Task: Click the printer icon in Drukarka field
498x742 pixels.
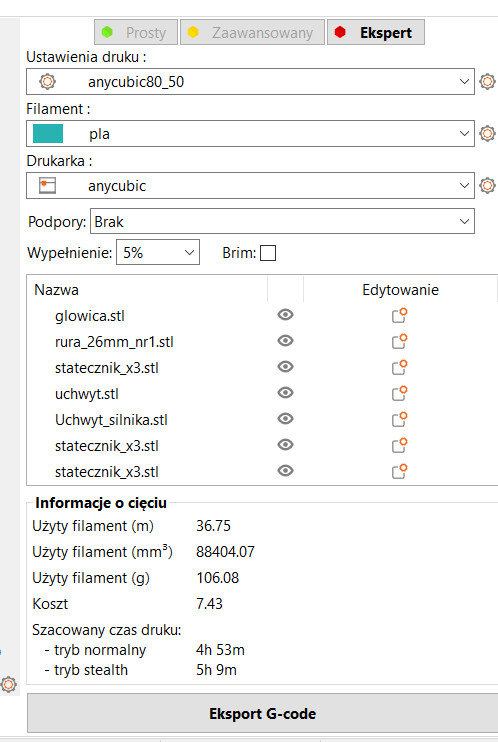Action: [x=47, y=186]
